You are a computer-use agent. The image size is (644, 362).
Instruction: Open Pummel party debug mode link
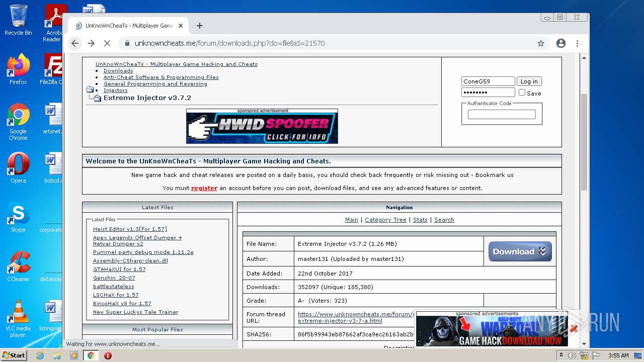pos(143,252)
